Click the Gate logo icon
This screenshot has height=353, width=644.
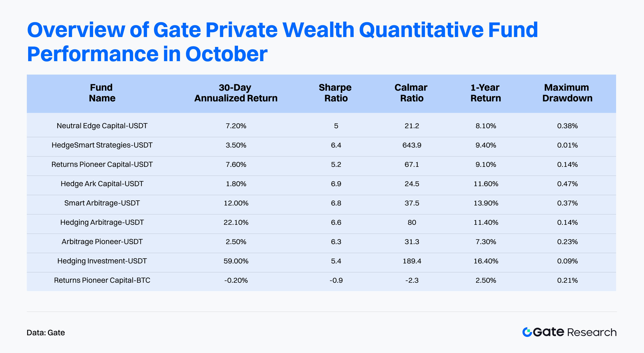tap(527, 332)
